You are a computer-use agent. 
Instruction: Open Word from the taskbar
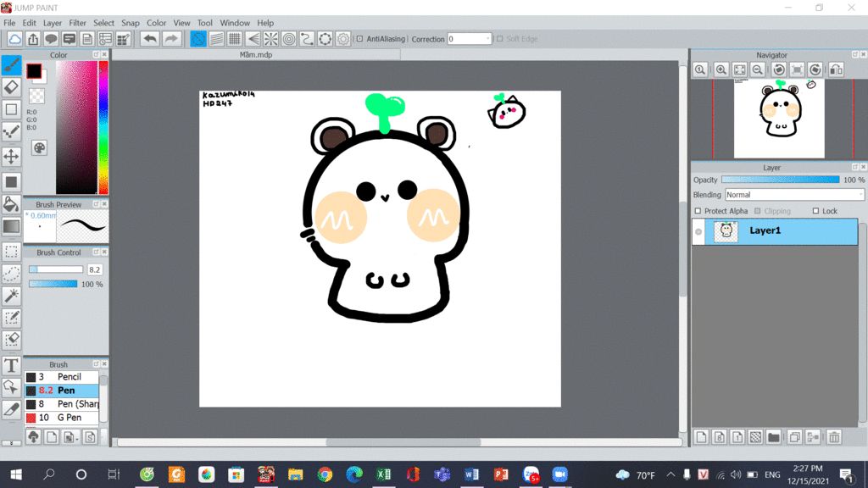coord(471,474)
